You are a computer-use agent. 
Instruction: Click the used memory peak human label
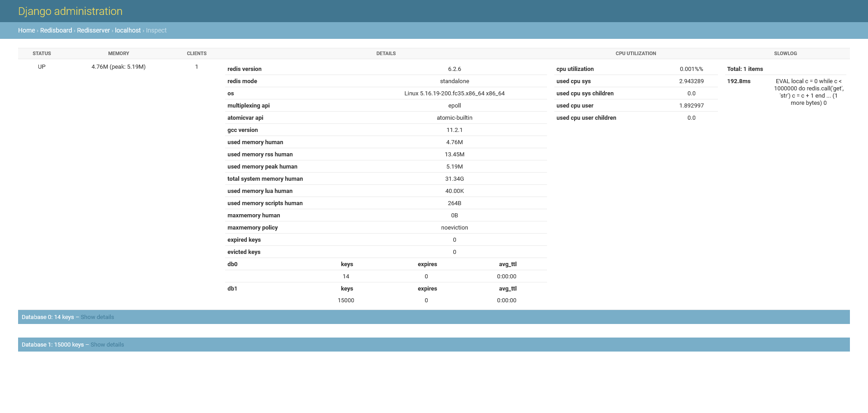point(262,167)
